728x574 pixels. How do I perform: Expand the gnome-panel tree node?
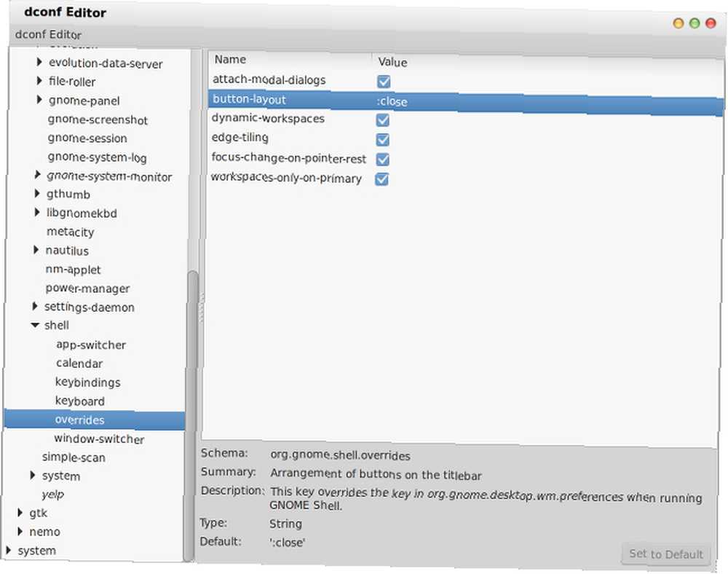(x=39, y=99)
